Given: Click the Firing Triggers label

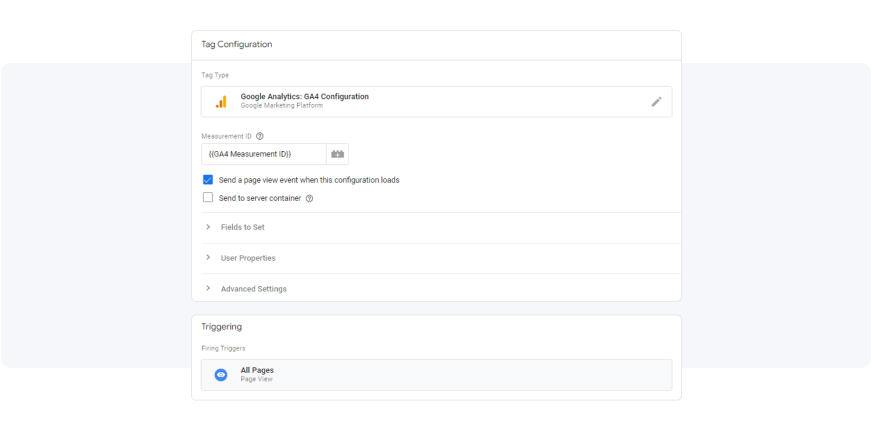Looking at the screenshot, I should point(224,349).
